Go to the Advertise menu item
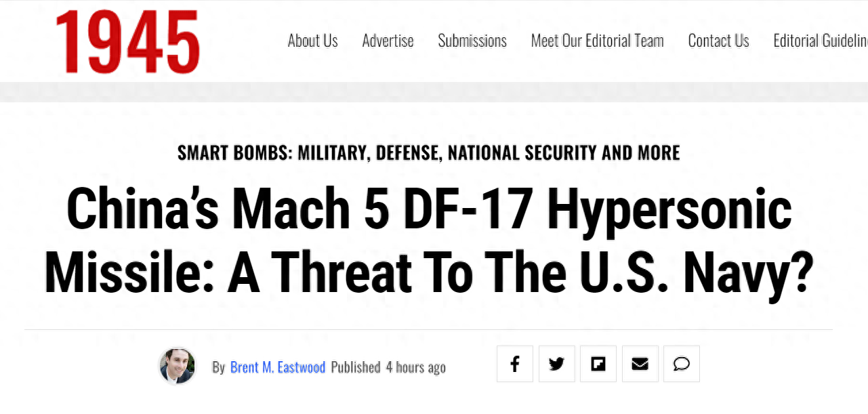 [388, 41]
